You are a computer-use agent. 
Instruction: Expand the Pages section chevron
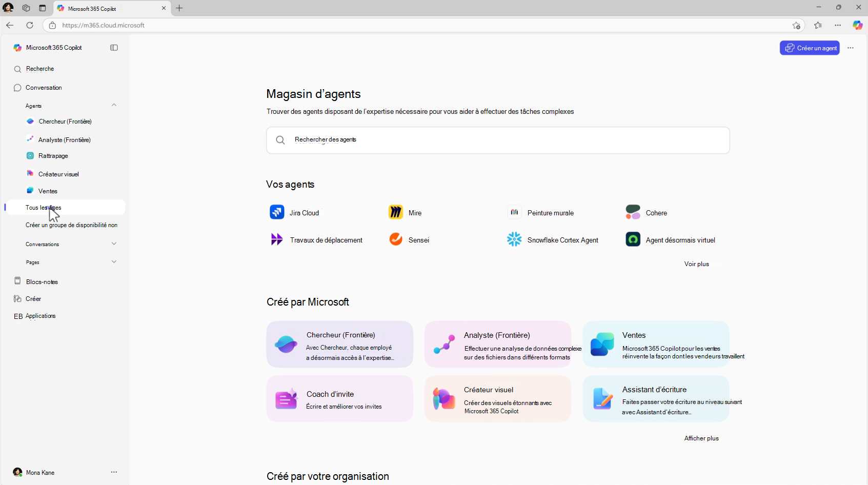(114, 261)
